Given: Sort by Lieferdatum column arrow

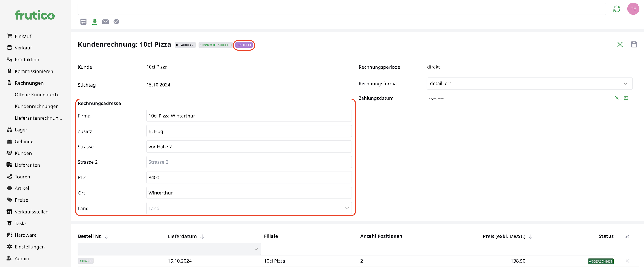Looking at the screenshot, I should pyautogui.click(x=202, y=236).
